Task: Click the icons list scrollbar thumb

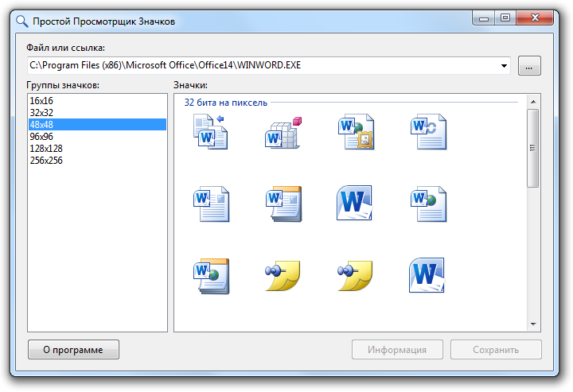Action: 533,148
